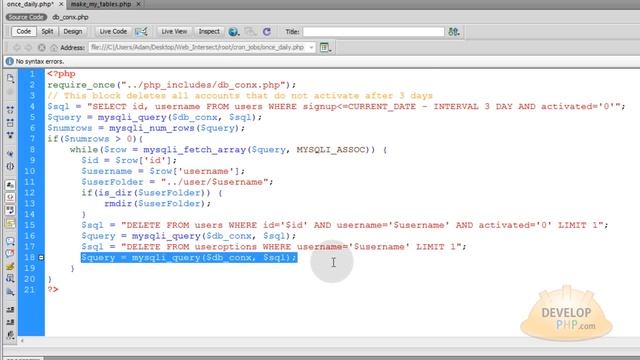Stop loading with the X icon
640x360 pixels.
42,48
